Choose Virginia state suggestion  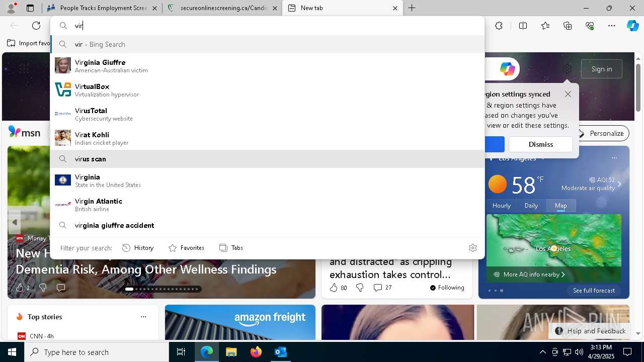click(x=267, y=180)
